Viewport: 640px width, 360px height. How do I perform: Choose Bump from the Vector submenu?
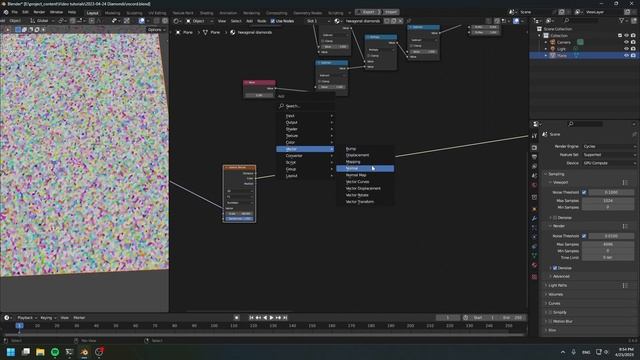(x=365, y=149)
